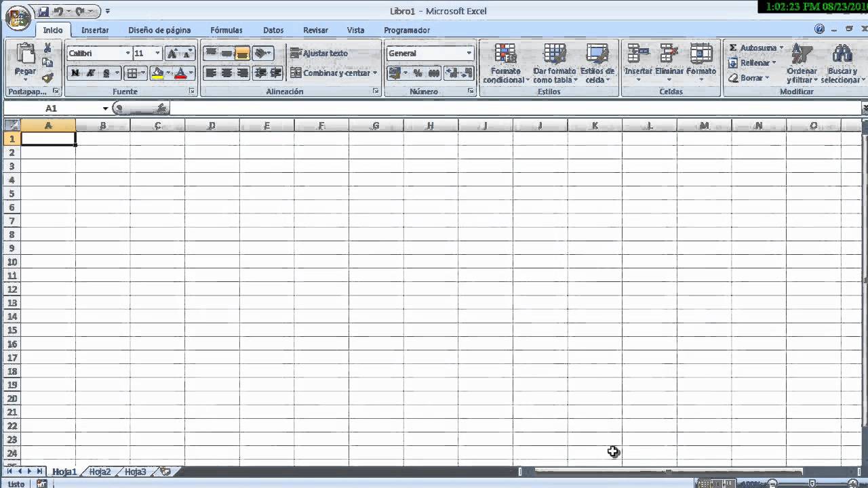Viewport: 868px width, 488px height.
Task: Apply yellow fill color to cell
Action: [x=157, y=73]
